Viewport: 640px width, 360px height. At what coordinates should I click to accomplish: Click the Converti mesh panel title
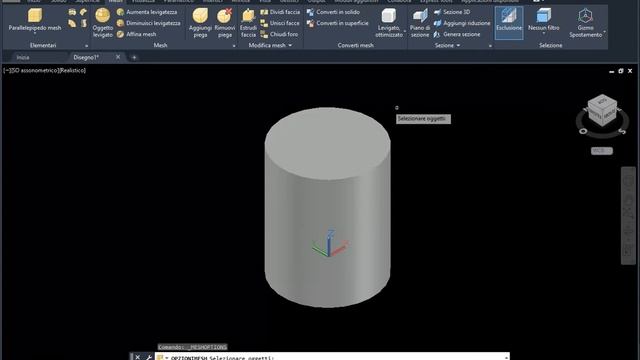[356, 45]
